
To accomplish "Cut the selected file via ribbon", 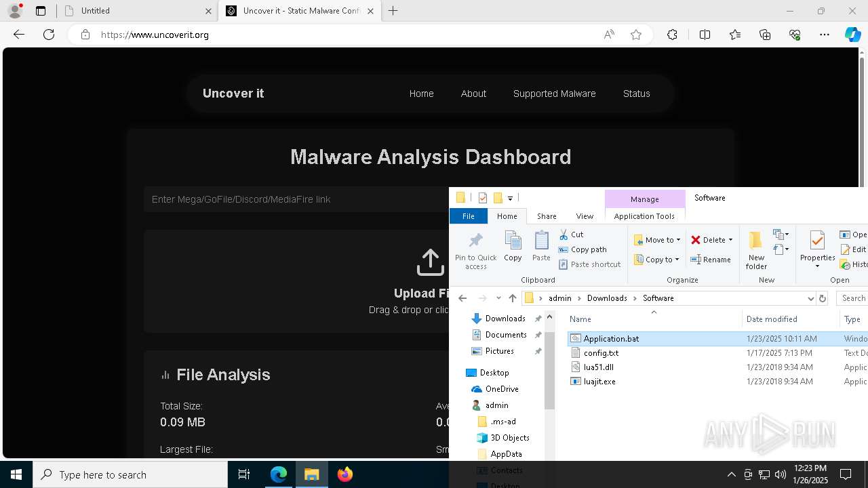I will (571, 235).
